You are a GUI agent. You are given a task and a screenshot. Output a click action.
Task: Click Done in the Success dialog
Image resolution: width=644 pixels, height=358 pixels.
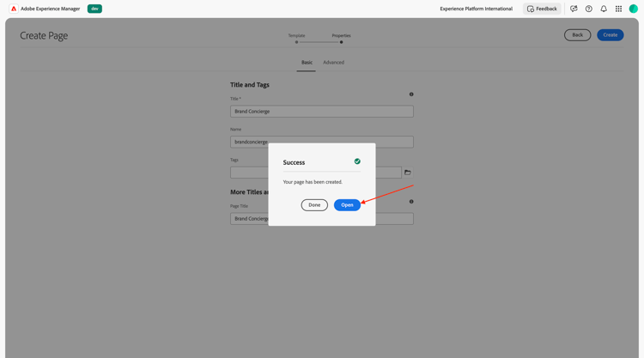314,205
